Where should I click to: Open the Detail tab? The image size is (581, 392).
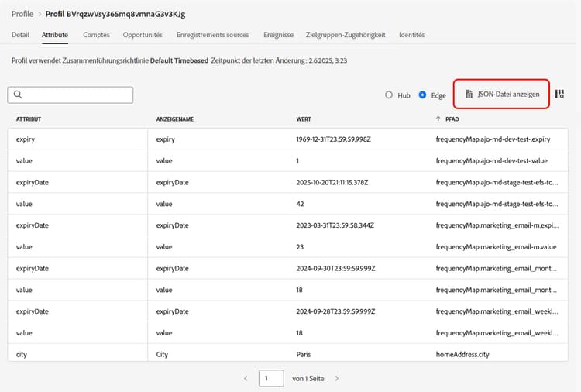click(21, 35)
